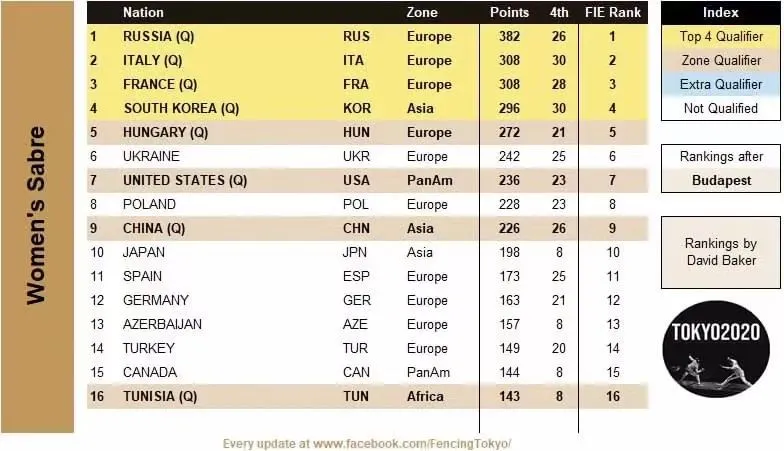Click the FIE Rank column header
Viewport: 784px width, 451px height.
pos(612,12)
